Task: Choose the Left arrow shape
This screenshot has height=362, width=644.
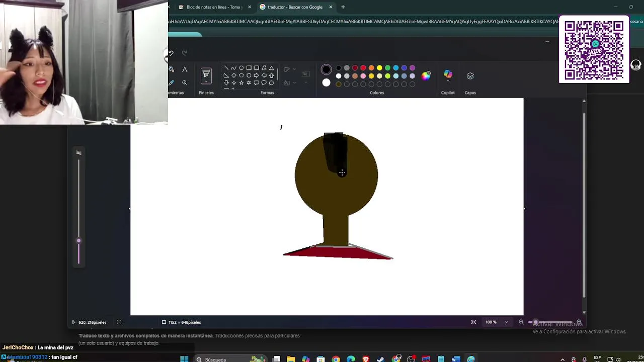Action: pyautogui.click(x=264, y=75)
